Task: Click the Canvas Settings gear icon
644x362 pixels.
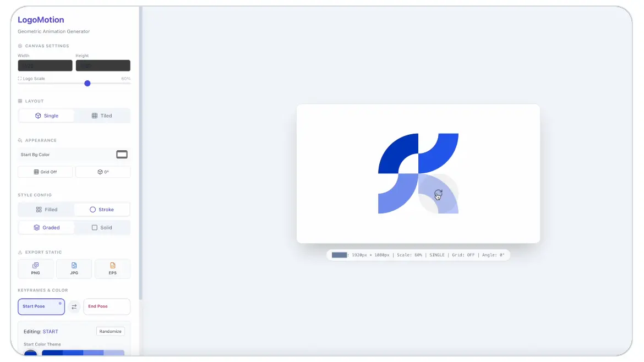Action: point(20,46)
